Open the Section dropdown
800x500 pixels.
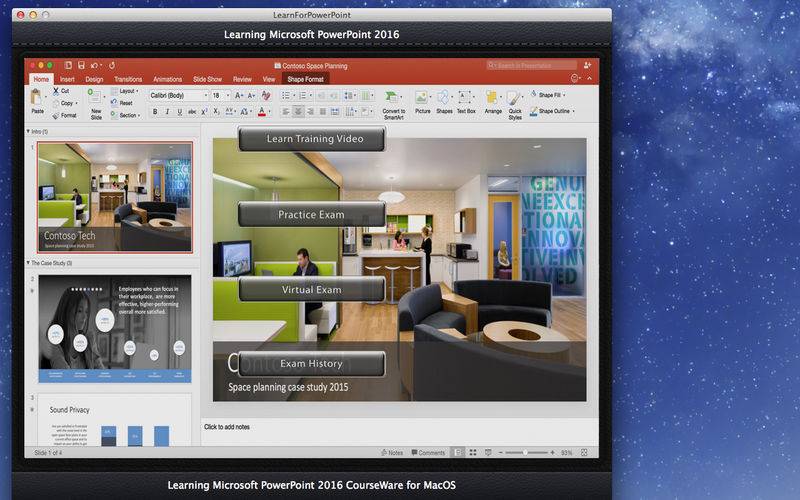pos(126,115)
